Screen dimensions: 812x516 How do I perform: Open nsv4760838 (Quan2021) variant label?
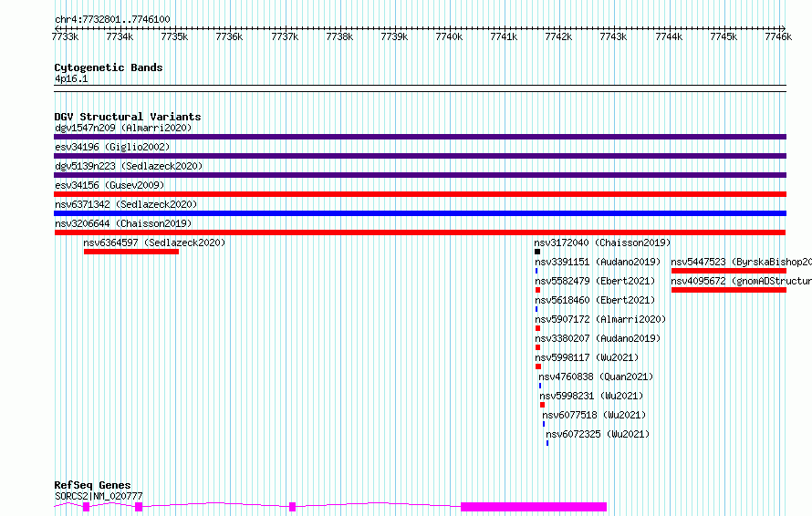(x=596, y=377)
